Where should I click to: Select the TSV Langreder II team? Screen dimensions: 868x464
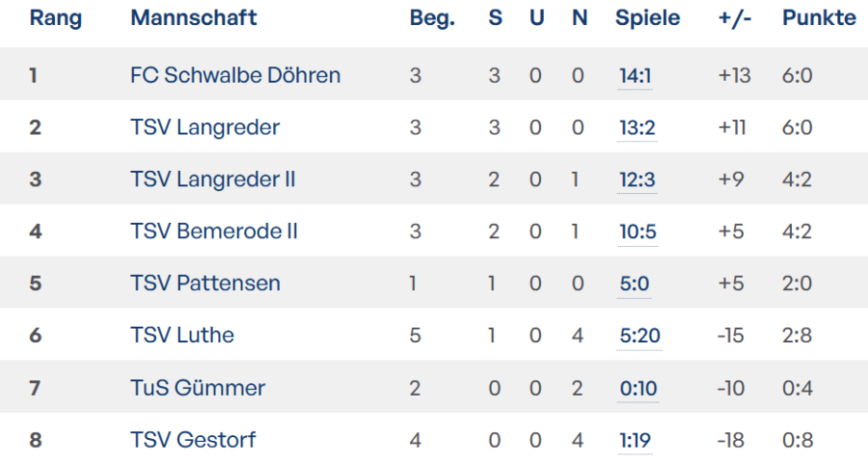212,179
